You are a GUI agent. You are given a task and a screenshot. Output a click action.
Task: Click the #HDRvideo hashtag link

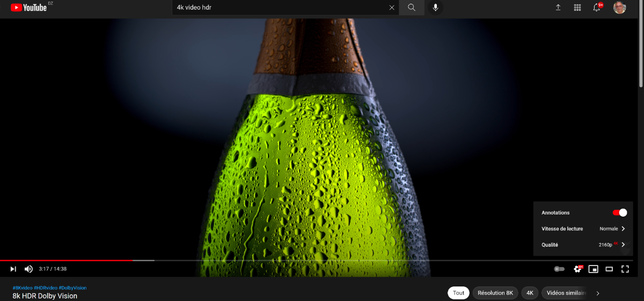46,288
